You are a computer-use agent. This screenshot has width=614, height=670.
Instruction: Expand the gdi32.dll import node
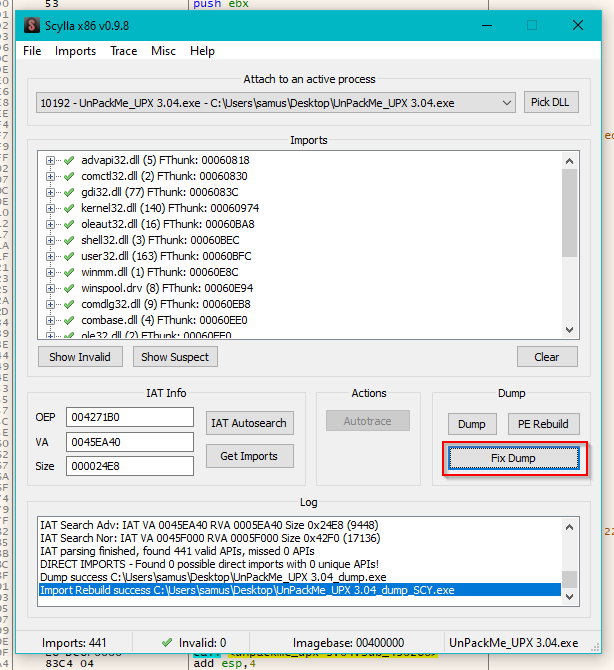tap(50, 193)
